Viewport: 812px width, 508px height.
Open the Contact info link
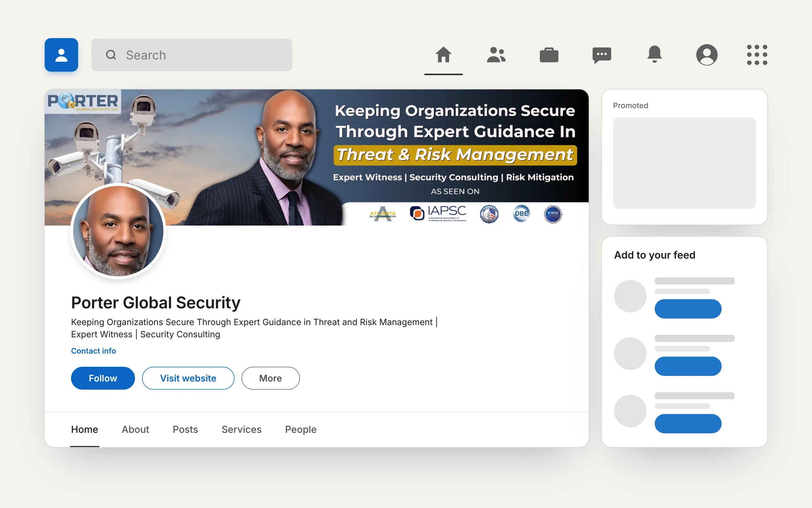click(x=93, y=351)
